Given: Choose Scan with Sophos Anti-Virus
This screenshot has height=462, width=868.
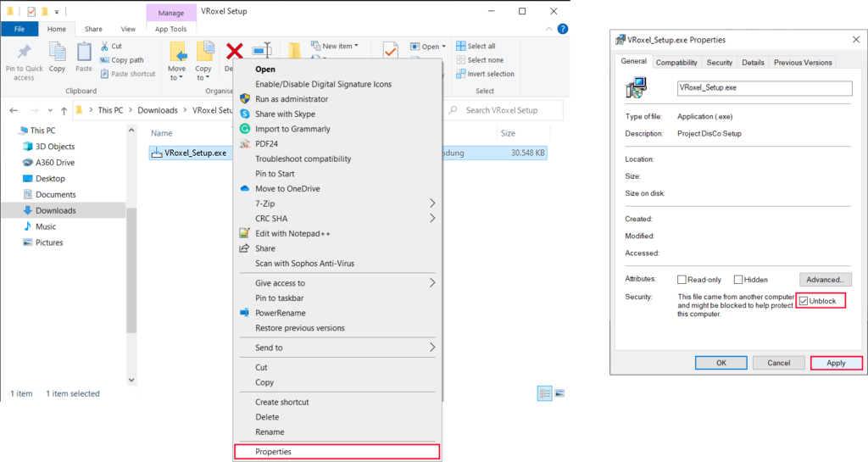Looking at the screenshot, I should [x=337, y=264].
